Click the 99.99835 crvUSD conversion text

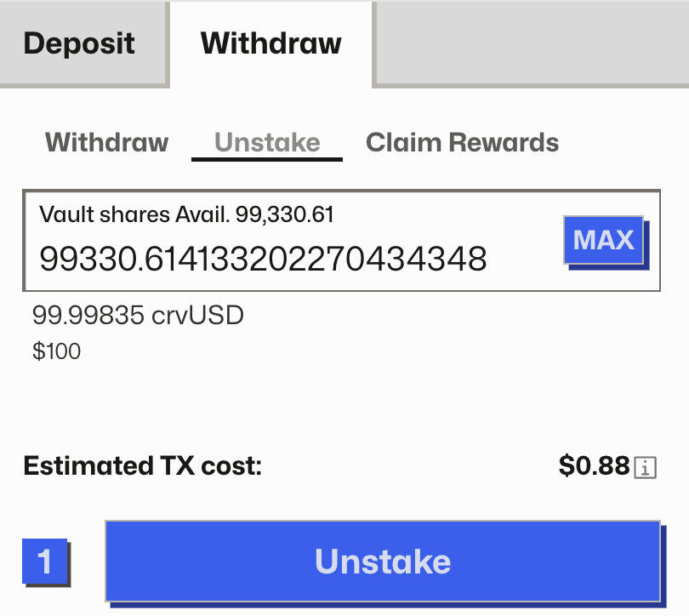(138, 317)
